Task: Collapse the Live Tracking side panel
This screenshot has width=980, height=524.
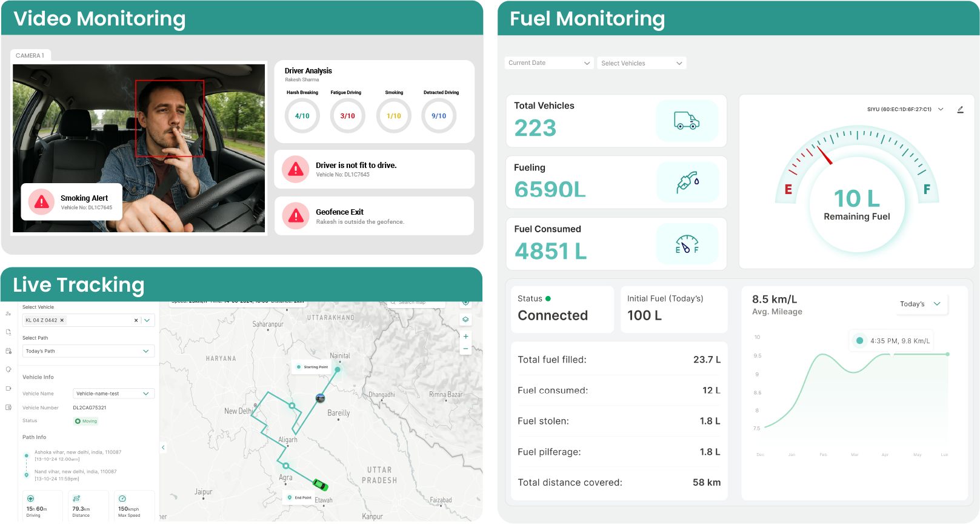Action: [x=163, y=448]
